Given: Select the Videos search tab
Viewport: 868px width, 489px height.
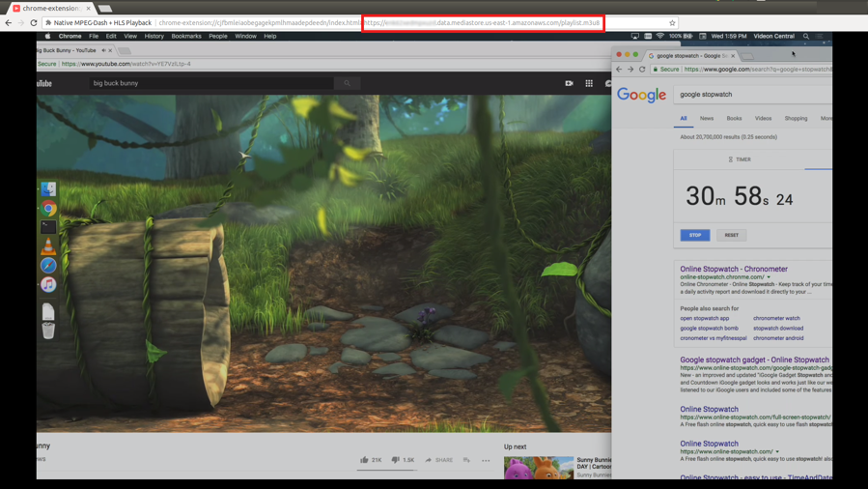Looking at the screenshot, I should (x=763, y=119).
